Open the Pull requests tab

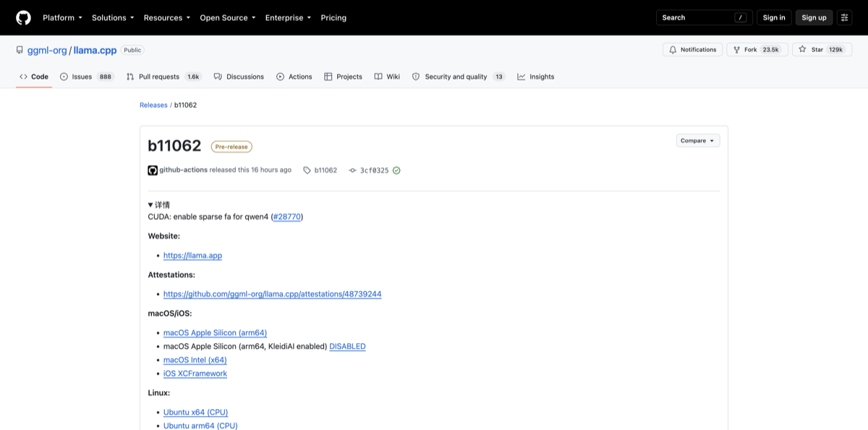tap(163, 77)
